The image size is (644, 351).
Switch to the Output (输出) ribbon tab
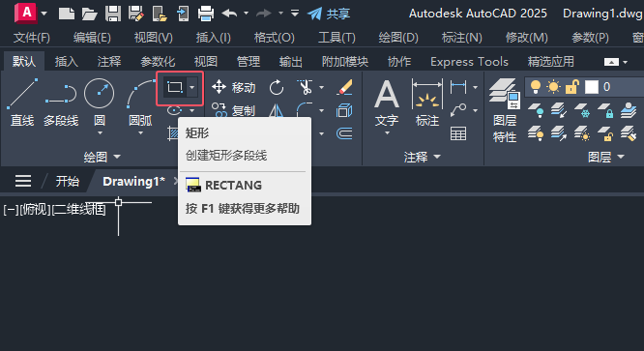tap(291, 62)
